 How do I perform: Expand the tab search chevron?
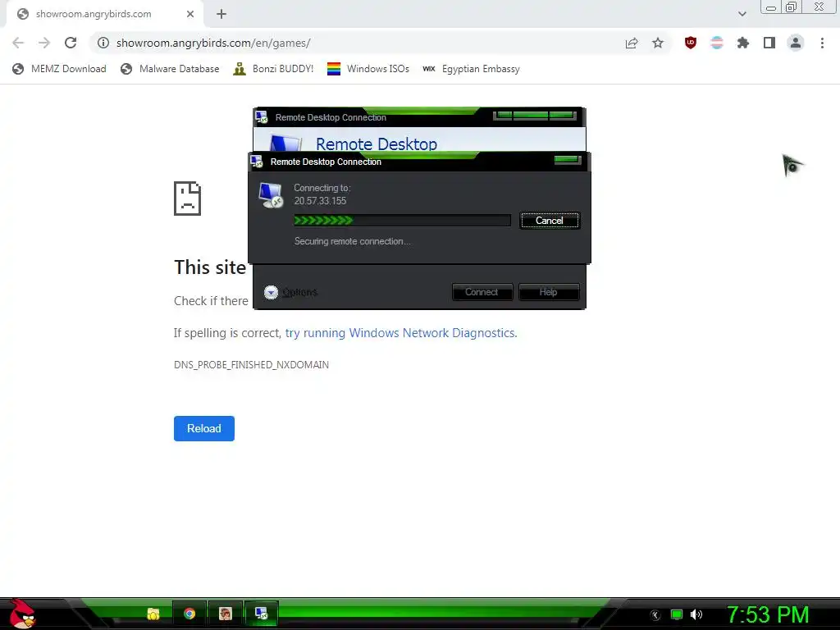click(742, 14)
